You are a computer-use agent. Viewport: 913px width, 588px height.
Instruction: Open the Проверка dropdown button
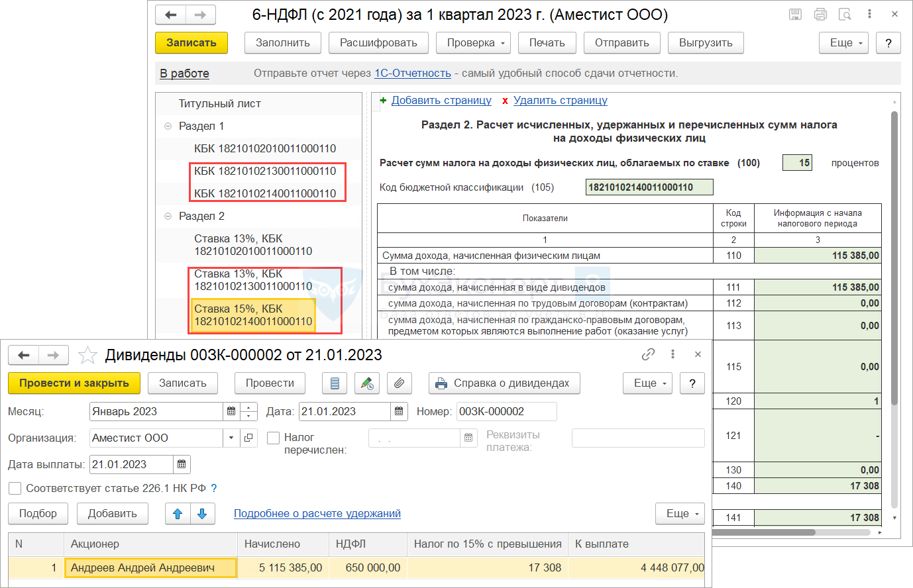[474, 43]
